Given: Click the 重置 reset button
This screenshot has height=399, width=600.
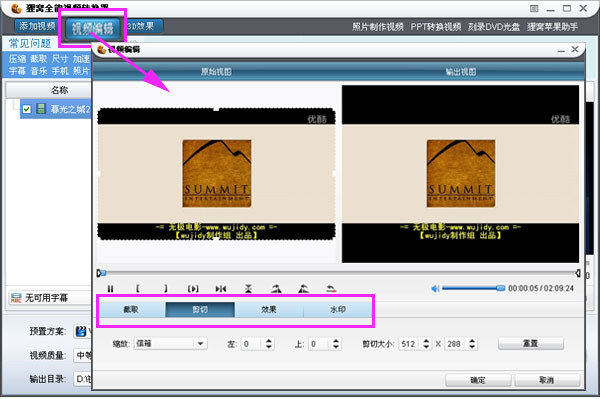Looking at the screenshot, I should point(530,343).
